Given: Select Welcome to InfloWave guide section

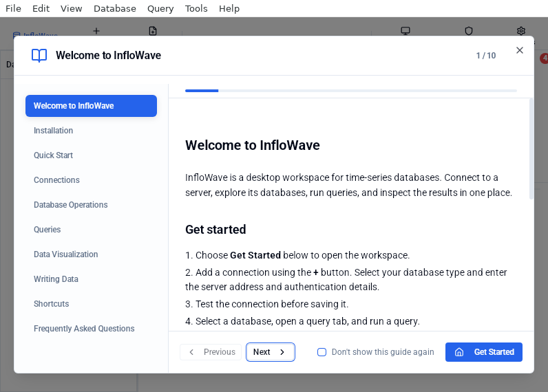Looking at the screenshot, I should (x=91, y=106).
